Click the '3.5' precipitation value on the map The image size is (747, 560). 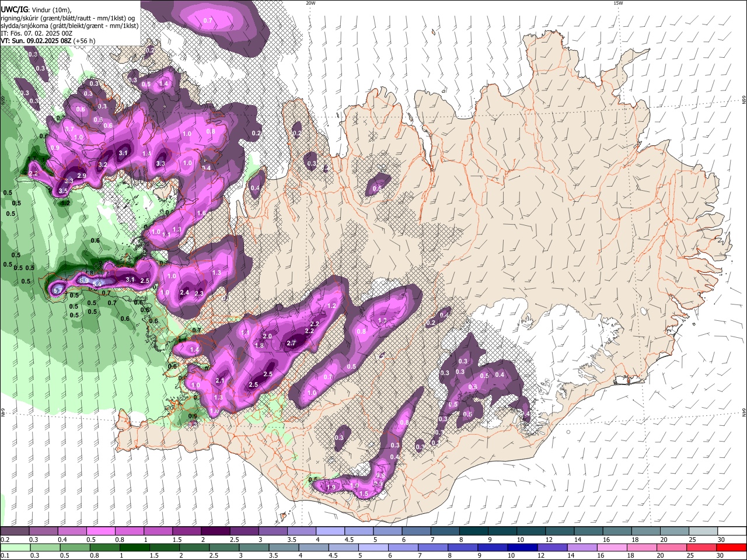tap(63, 191)
